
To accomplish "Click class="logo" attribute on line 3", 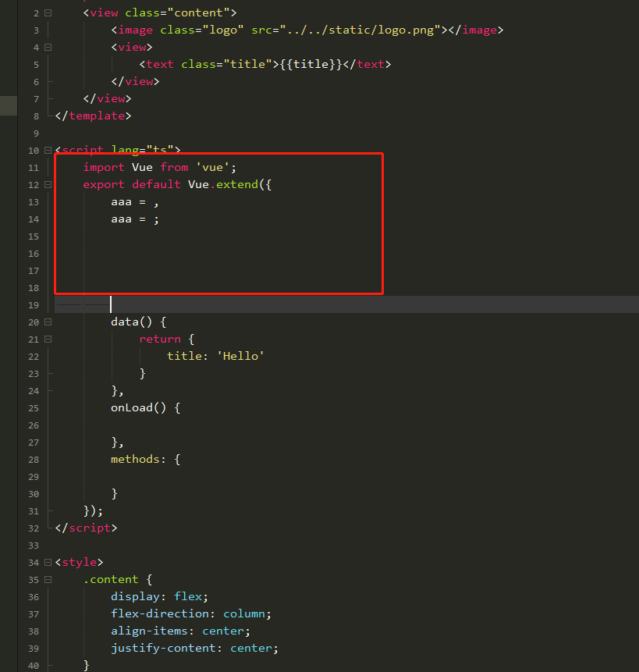I will 202,30.
